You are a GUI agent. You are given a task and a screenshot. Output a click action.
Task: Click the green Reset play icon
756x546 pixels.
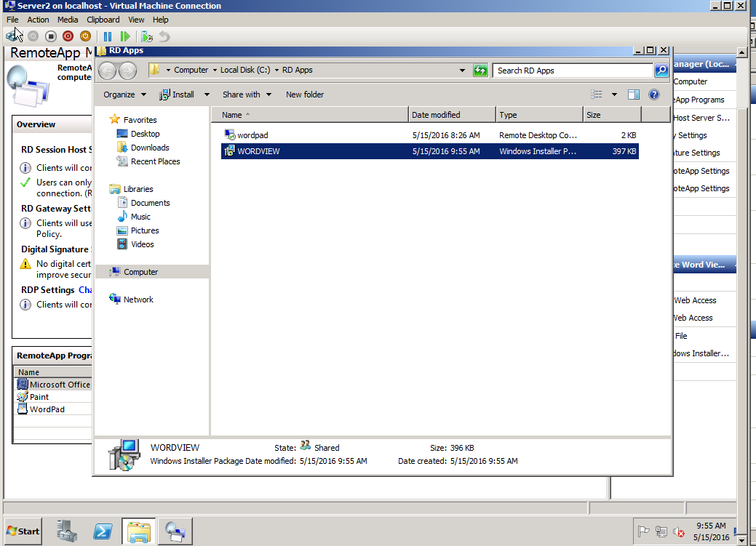point(125,36)
